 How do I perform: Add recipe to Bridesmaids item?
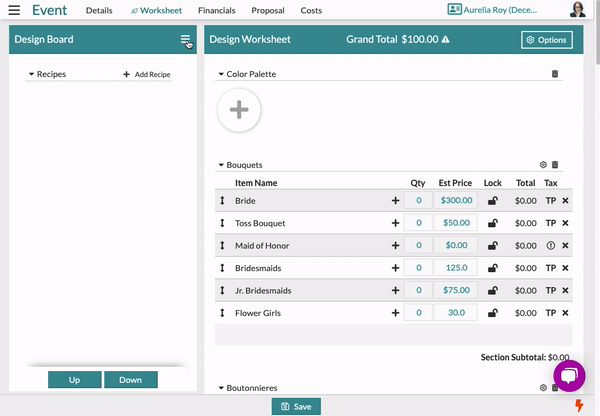pos(395,268)
